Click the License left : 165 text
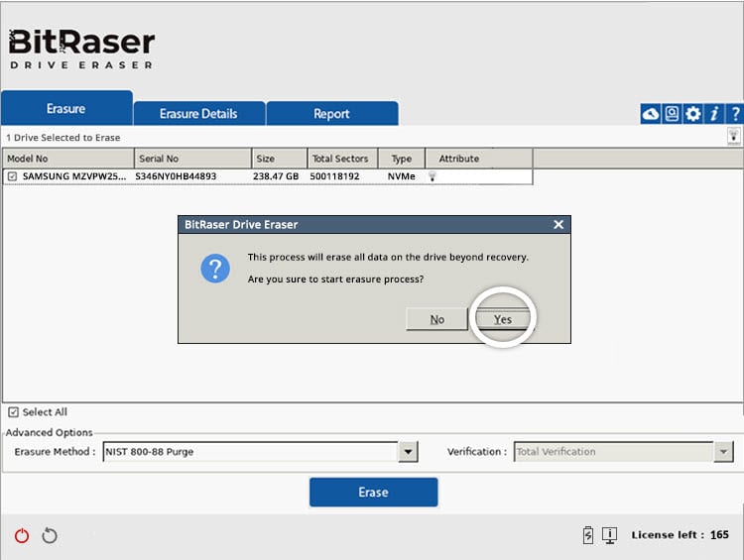 pyautogui.click(x=680, y=535)
